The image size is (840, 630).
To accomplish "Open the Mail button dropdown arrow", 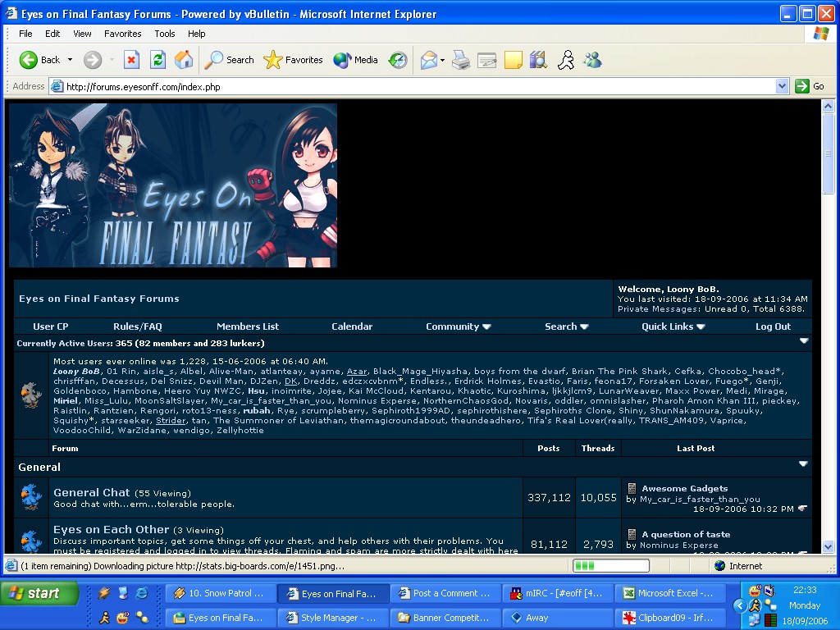I will pos(442,60).
